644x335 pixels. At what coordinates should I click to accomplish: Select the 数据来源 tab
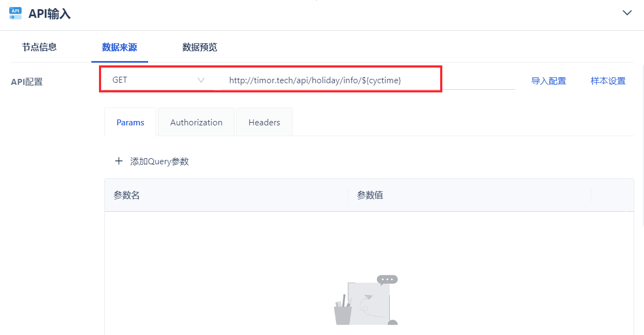click(119, 47)
